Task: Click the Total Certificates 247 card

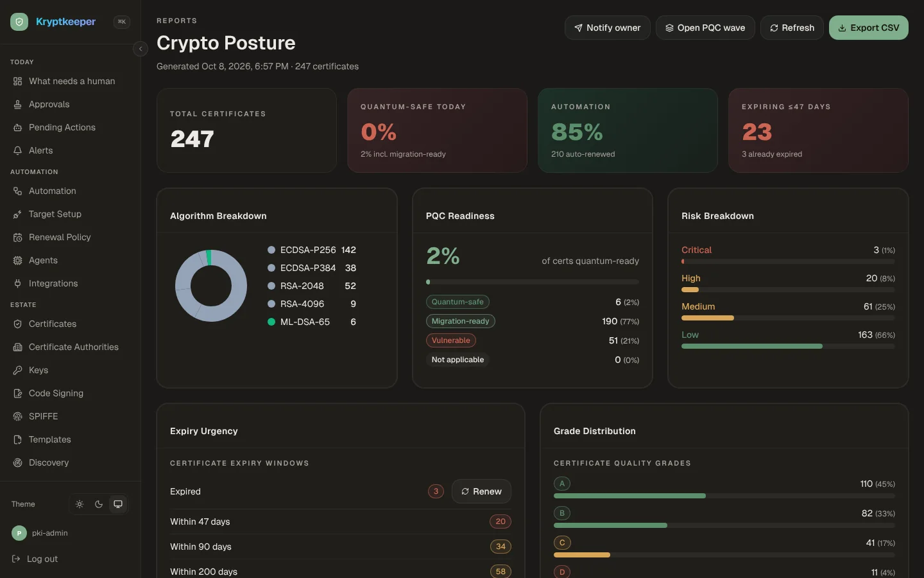Action: pyautogui.click(x=246, y=130)
